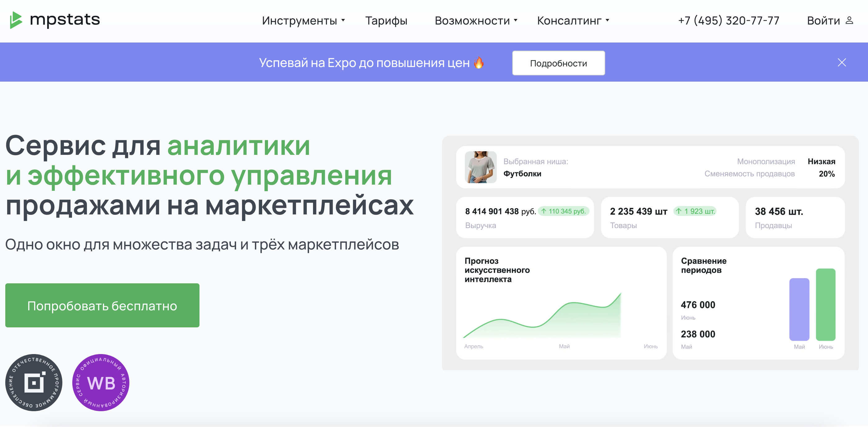Click the 238 000 May value
Viewport: 868px width, 427px height.
[698, 334]
